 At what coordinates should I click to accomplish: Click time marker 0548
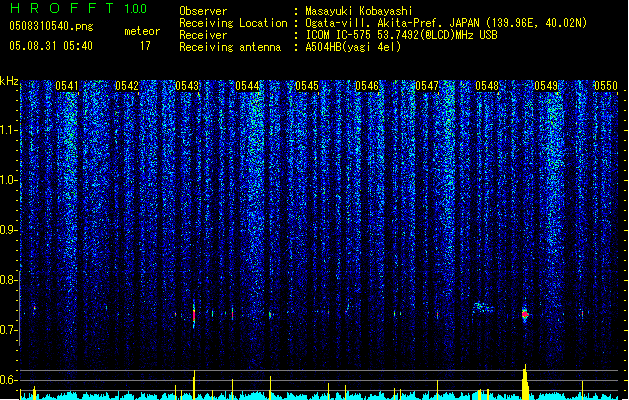tap(487, 86)
